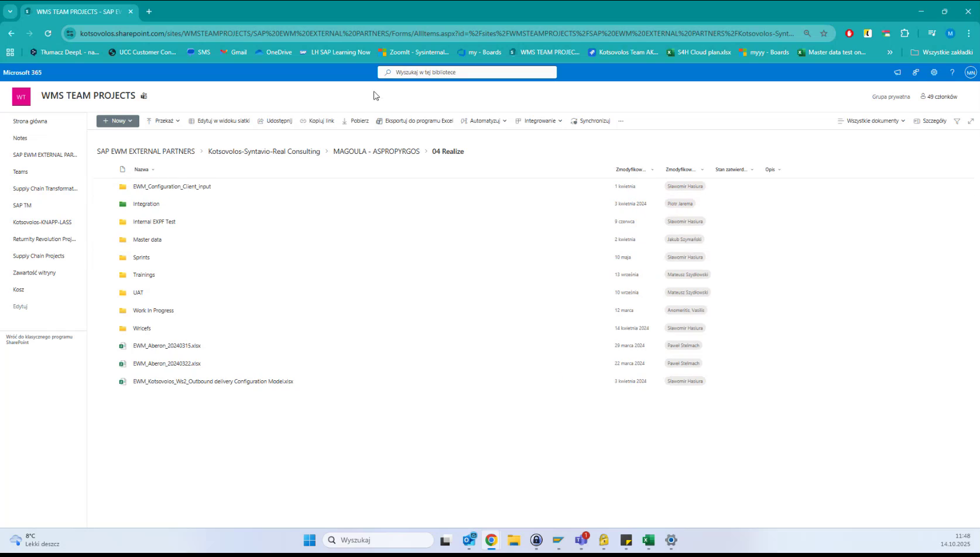The width and height of the screenshot is (980, 557).
Task: Navigate to breadcrumb MAGOULA - ASPROPYRGOS
Action: [376, 151]
